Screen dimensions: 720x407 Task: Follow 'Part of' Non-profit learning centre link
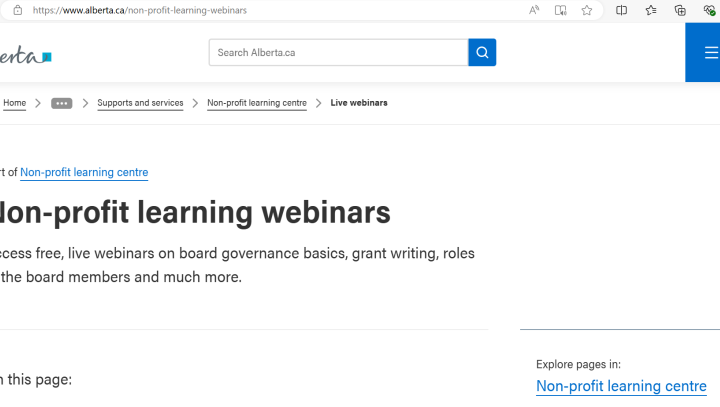[84, 172]
